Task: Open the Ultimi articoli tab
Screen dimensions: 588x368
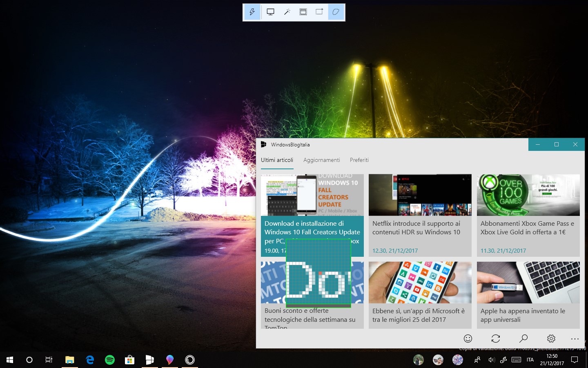Action: click(277, 160)
